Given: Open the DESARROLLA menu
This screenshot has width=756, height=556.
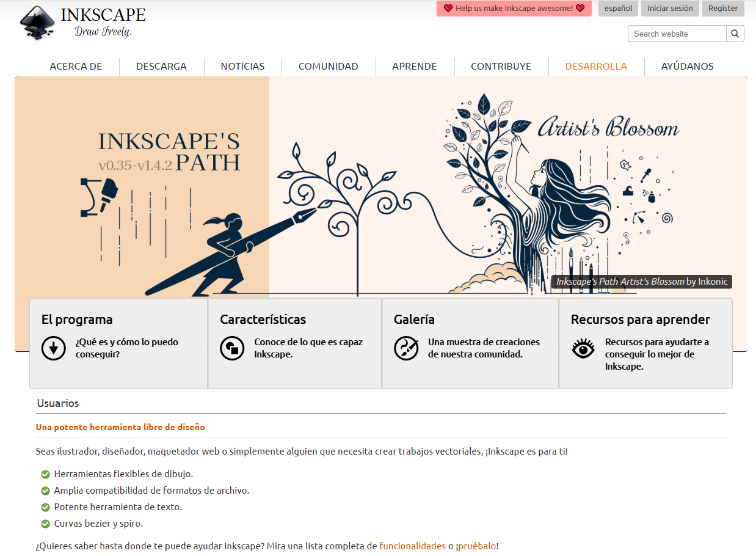Looking at the screenshot, I should tap(596, 67).
